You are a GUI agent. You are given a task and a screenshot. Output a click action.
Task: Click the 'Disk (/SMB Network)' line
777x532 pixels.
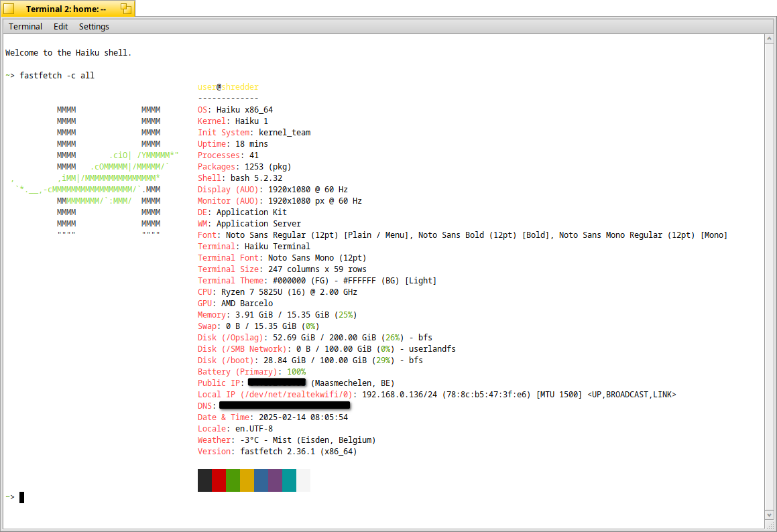tap(326, 348)
